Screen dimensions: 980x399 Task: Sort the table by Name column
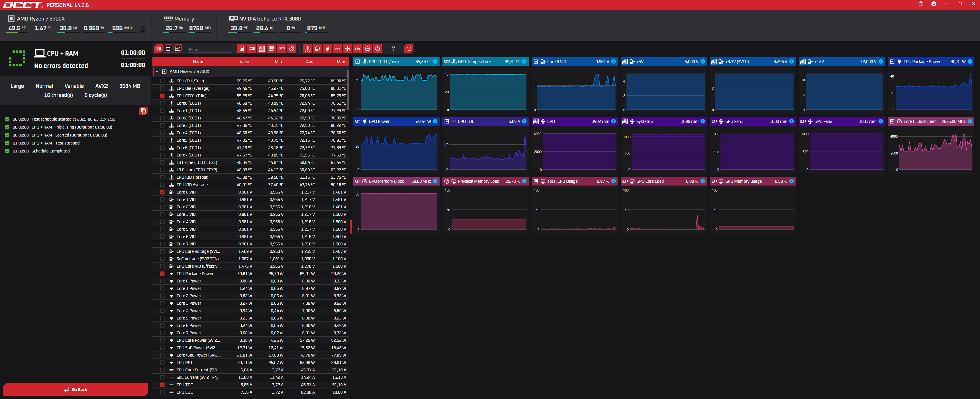click(x=198, y=62)
